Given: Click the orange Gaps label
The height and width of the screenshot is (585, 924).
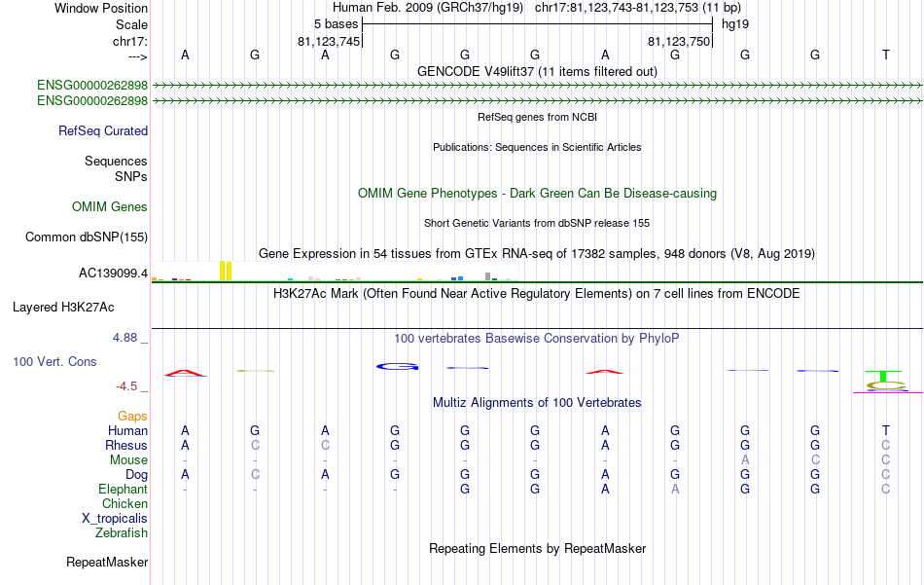Looking at the screenshot, I should tap(132, 417).
